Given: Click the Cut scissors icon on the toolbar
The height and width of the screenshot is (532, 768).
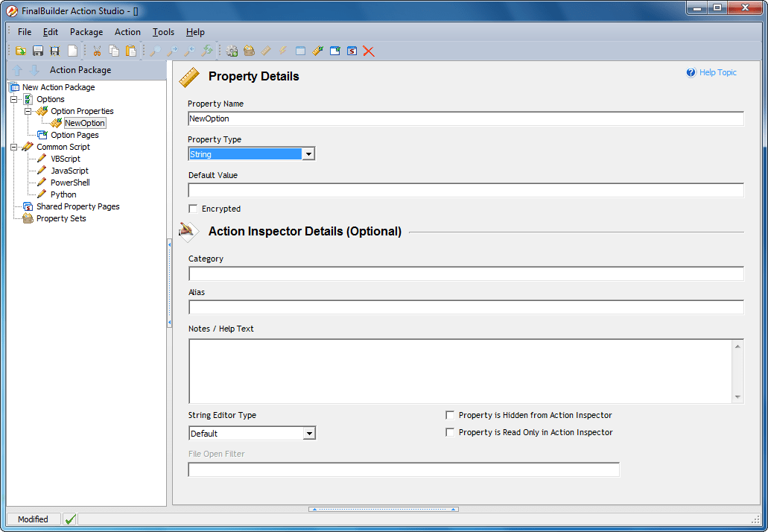Looking at the screenshot, I should click(97, 51).
